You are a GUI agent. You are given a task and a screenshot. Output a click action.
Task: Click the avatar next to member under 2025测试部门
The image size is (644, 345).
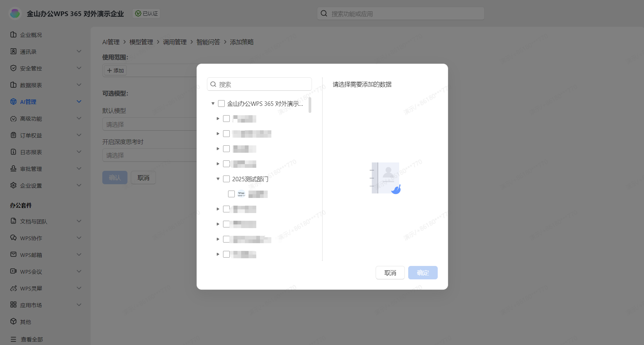click(x=241, y=194)
